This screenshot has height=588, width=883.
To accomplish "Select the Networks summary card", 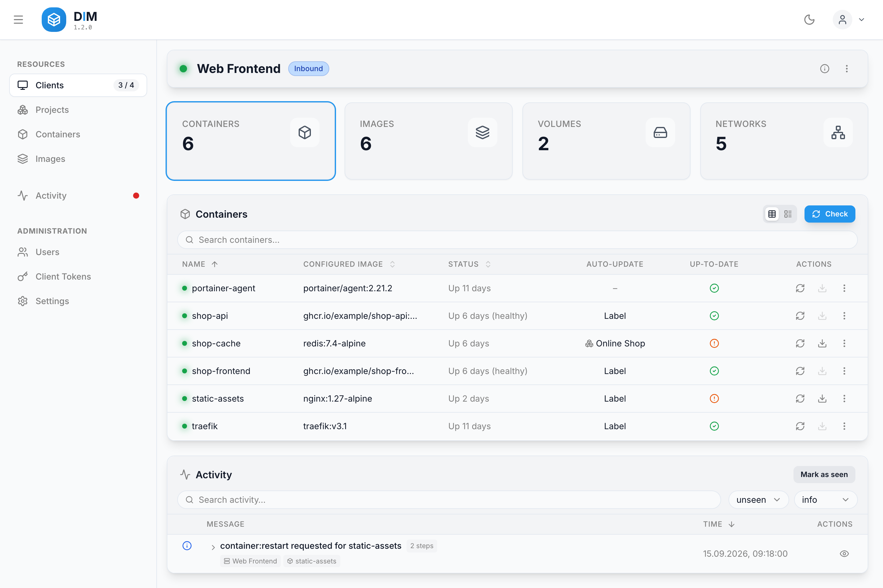I will click(784, 141).
